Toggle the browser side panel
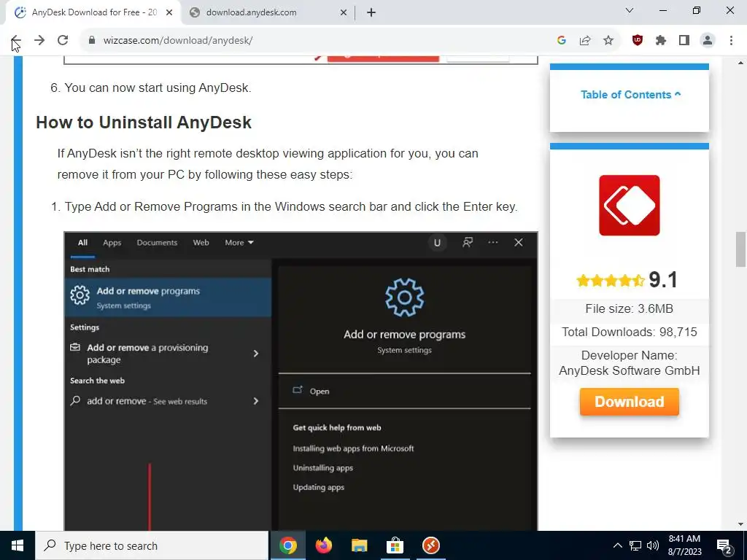Viewport: 747px width, 560px height. (x=684, y=41)
